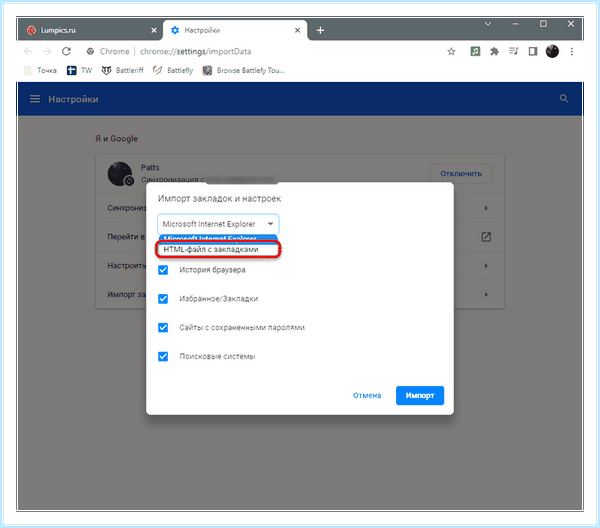Switch to the Настройки tab
Viewport: 600px width, 528px height.
click(x=235, y=30)
